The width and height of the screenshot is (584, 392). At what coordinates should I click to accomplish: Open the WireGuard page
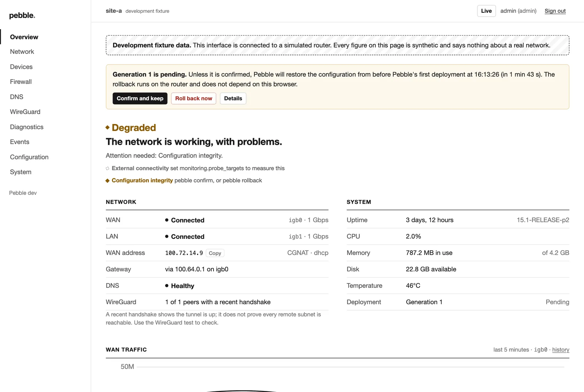pyautogui.click(x=25, y=112)
